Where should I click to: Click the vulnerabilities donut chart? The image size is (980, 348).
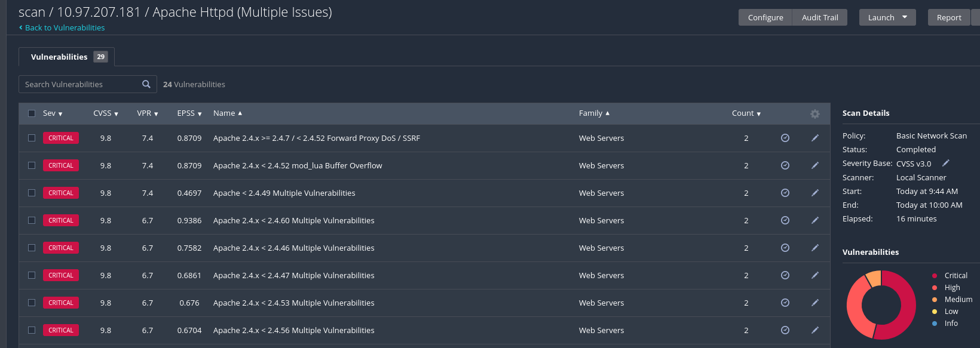coord(881,305)
